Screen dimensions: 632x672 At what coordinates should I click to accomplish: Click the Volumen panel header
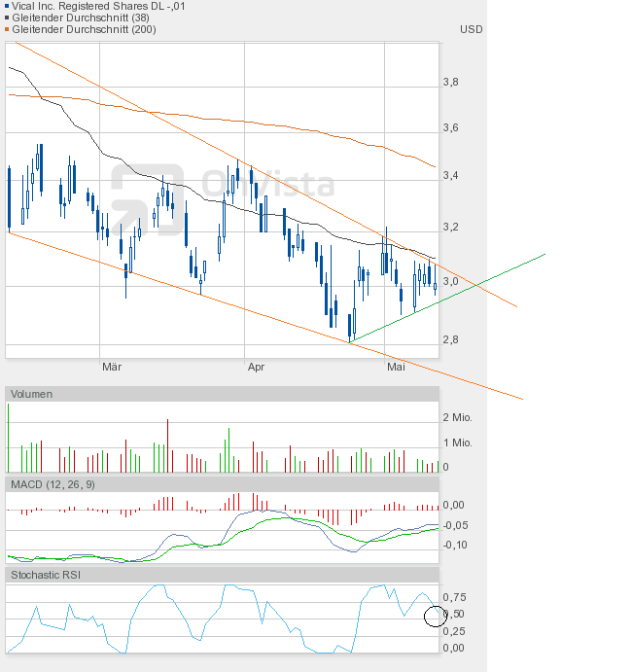(32, 394)
